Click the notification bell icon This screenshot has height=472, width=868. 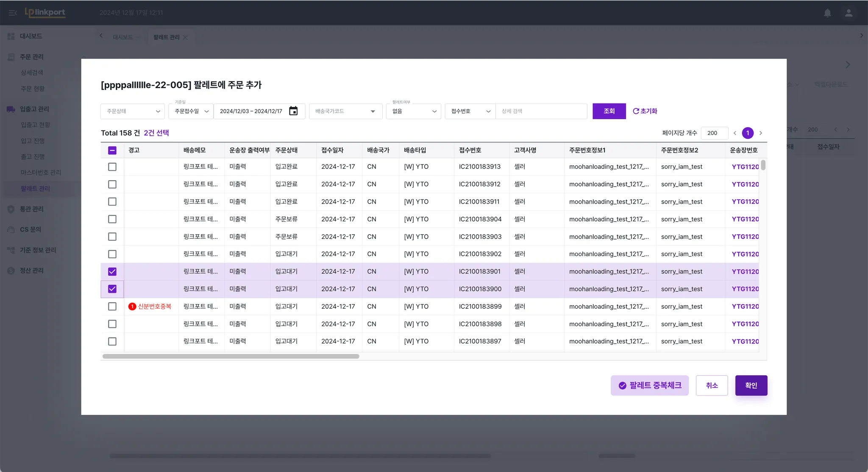click(x=827, y=13)
